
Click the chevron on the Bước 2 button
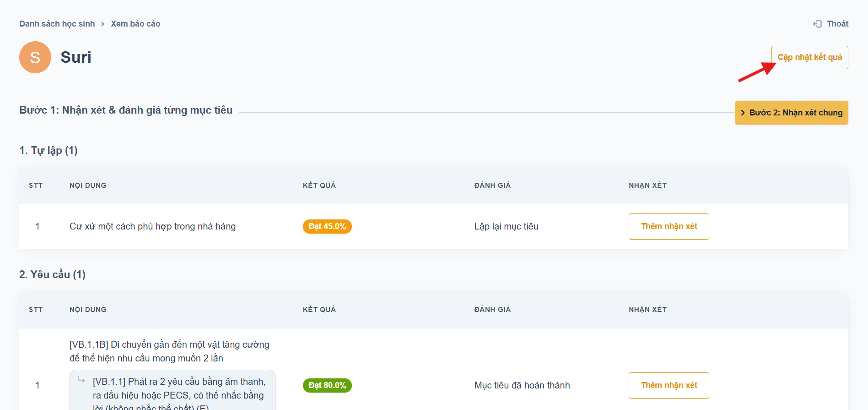coord(743,113)
